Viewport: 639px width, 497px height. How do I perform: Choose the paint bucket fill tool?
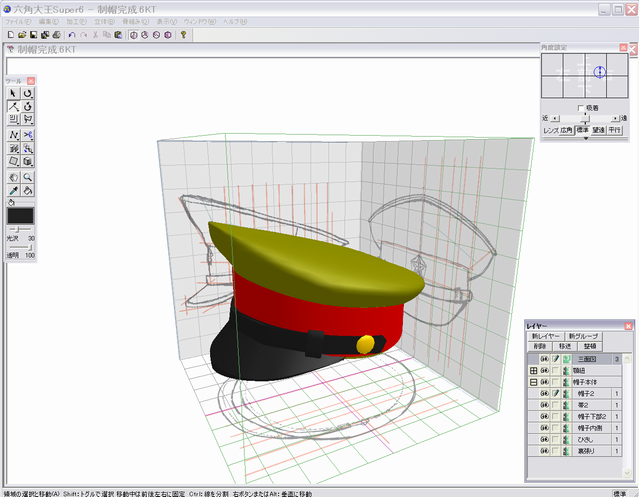point(28,189)
